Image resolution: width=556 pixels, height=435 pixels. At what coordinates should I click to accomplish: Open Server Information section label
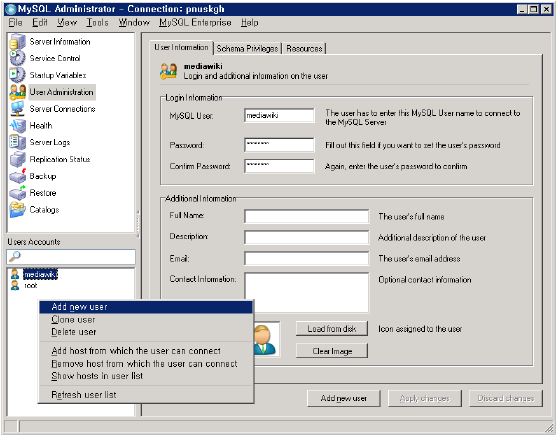(x=60, y=42)
